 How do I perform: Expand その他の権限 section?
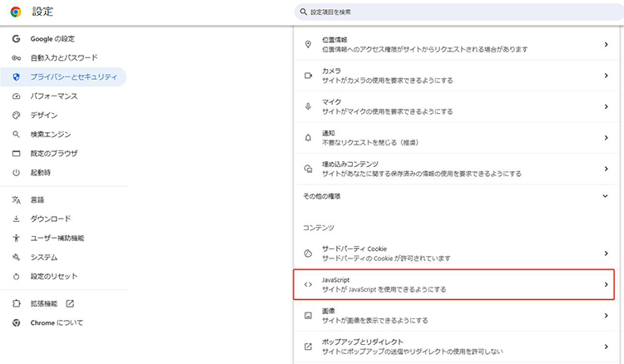(457, 196)
